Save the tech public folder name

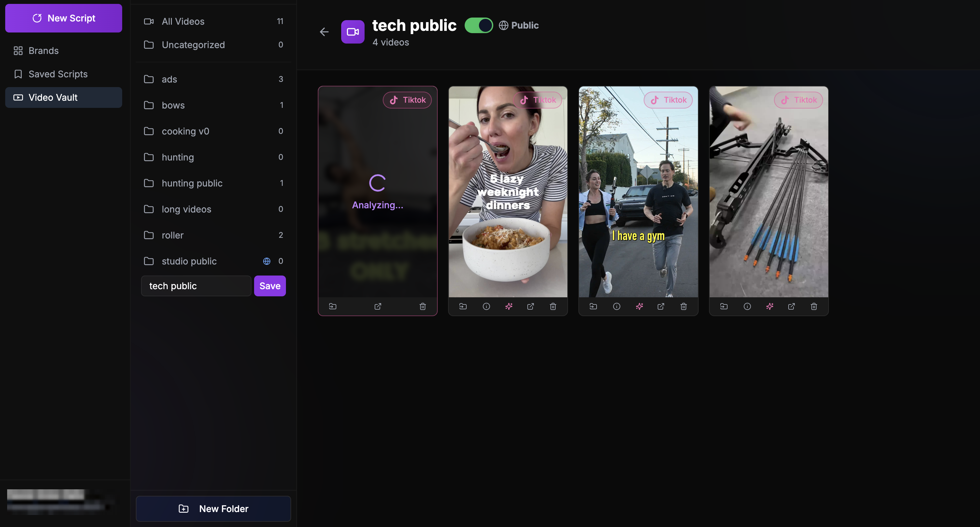[x=270, y=286]
